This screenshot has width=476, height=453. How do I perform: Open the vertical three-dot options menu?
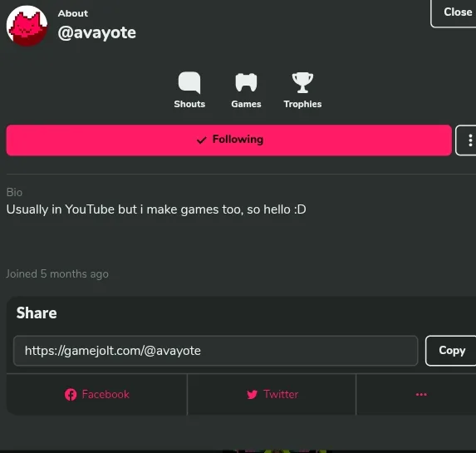pos(468,140)
